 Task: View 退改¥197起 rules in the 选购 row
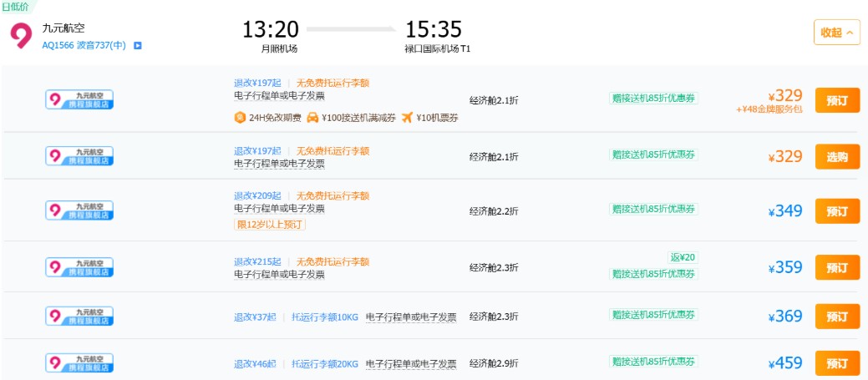pyautogui.click(x=257, y=151)
